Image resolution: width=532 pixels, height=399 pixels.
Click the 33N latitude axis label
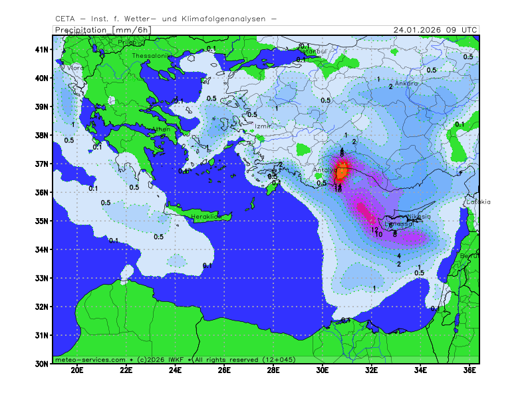43,279
